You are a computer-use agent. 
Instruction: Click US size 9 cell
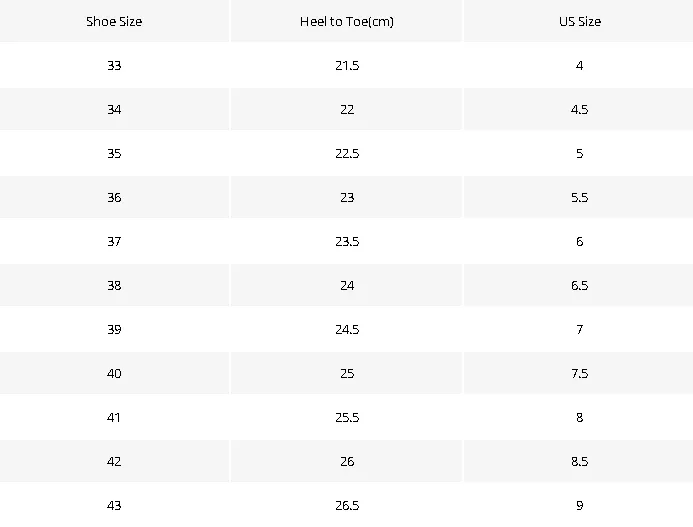(x=579, y=505)
